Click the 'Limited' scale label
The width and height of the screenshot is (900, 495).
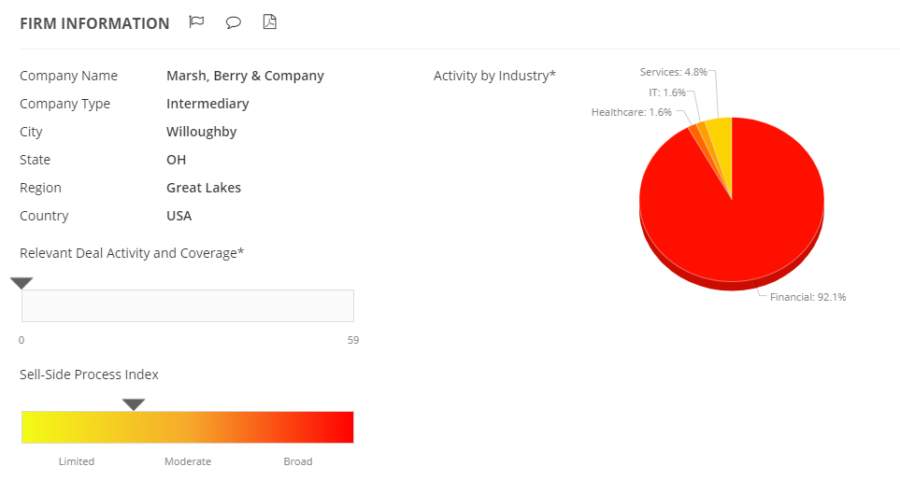(x=76, y=461)
